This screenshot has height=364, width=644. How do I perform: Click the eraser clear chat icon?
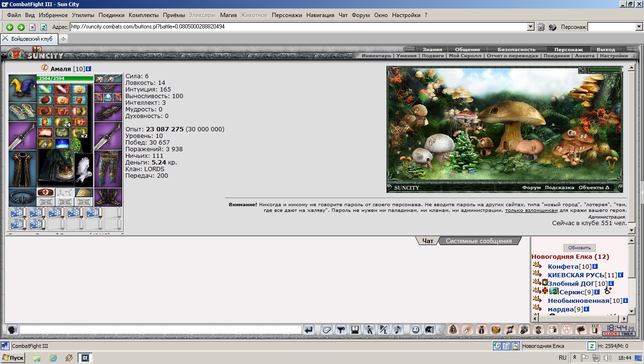(327, 329)
